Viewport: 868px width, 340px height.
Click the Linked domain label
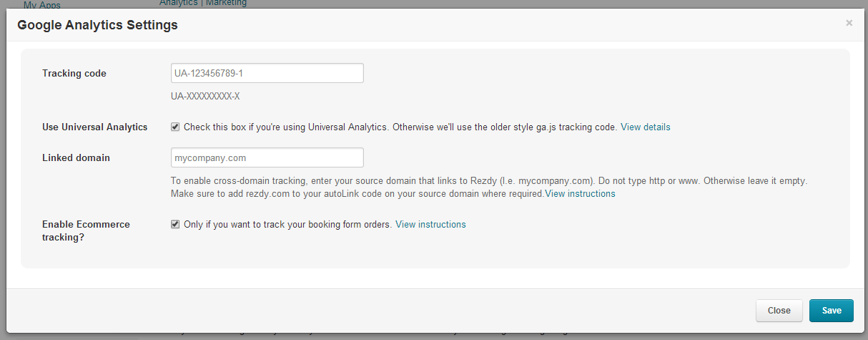(76, 157)
